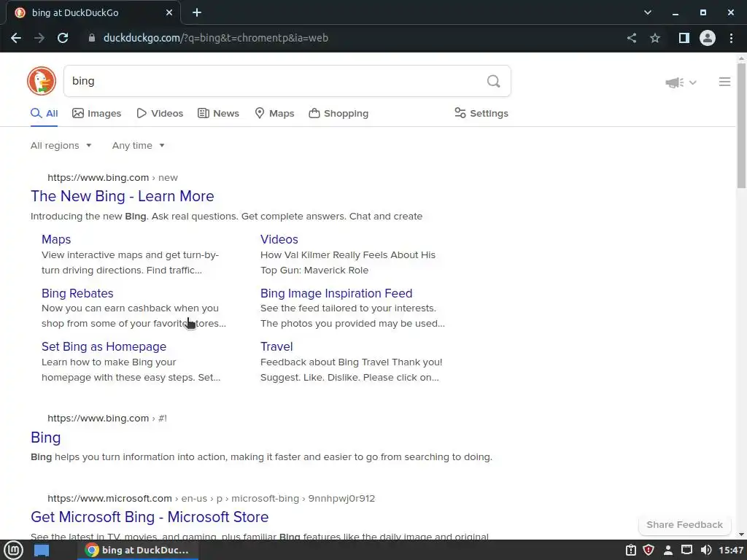The width and height of the screenshot is (747, 560).
Task: Click the magnifying glass search icon
Action: (494, 82)
